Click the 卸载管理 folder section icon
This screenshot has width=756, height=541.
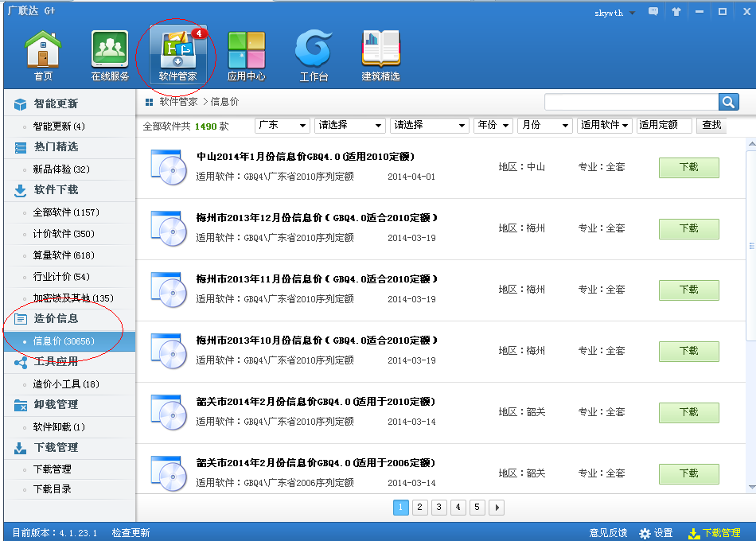pyautogui.click(x=20, y=406)
